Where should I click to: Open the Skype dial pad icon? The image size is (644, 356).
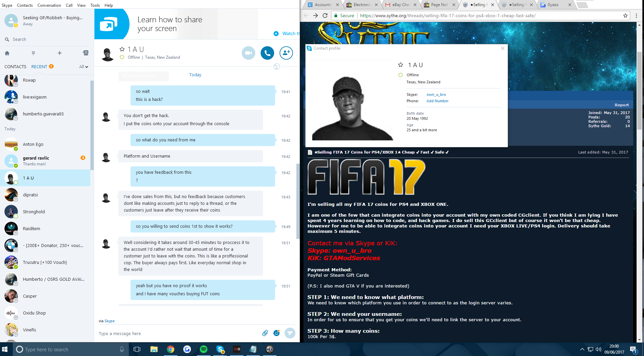[x=33, y=53]
